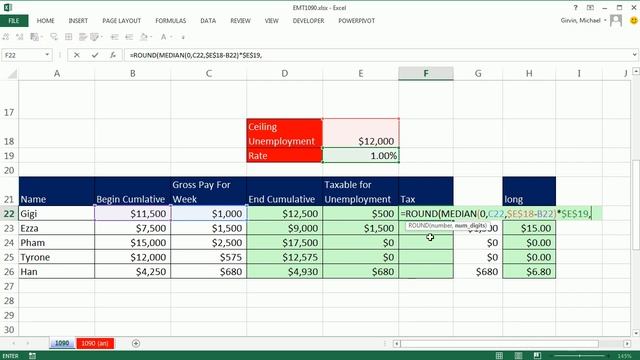Select the $6.80 cell in Han's row
Screen dimensions: 640x360
529,271
